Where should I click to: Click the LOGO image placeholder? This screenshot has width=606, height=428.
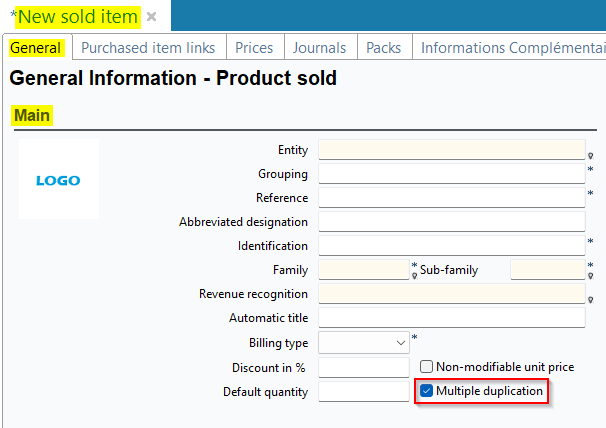click(58, 180)
